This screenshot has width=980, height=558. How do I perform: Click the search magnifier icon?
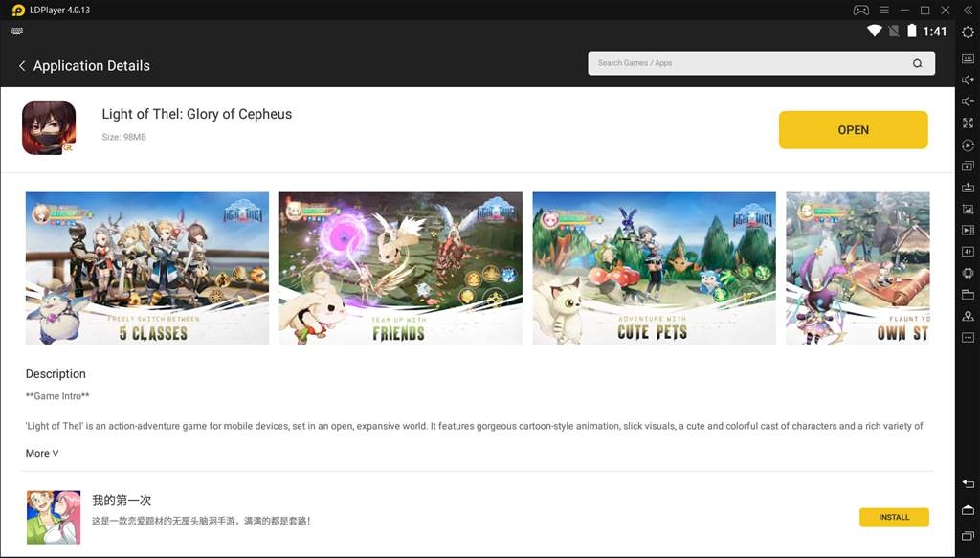point(917,63)
